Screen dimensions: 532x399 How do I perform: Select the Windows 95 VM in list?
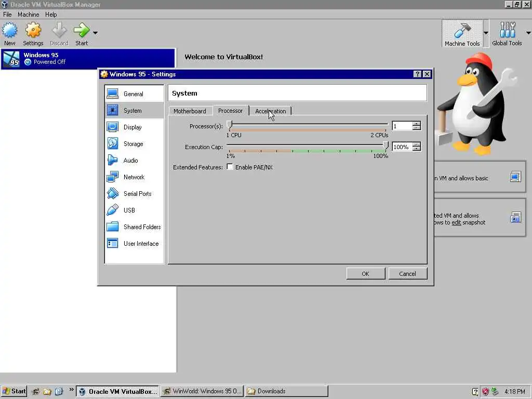pos(88,59)
